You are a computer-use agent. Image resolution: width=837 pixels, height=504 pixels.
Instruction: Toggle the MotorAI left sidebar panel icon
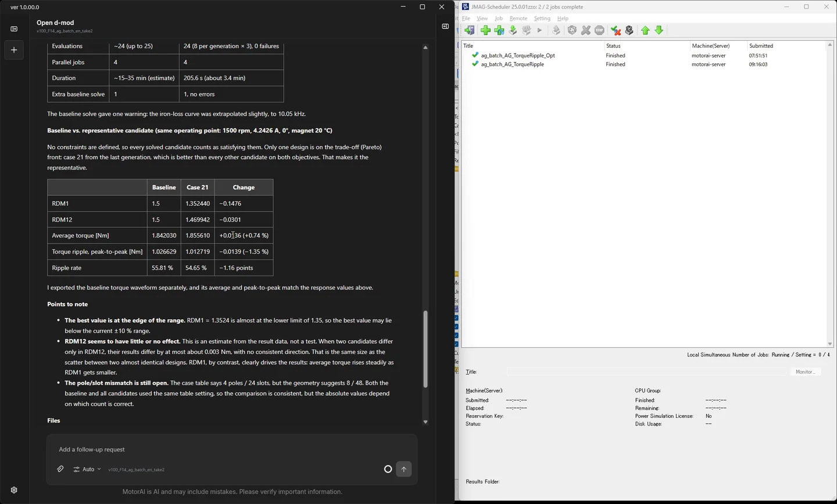14,28
